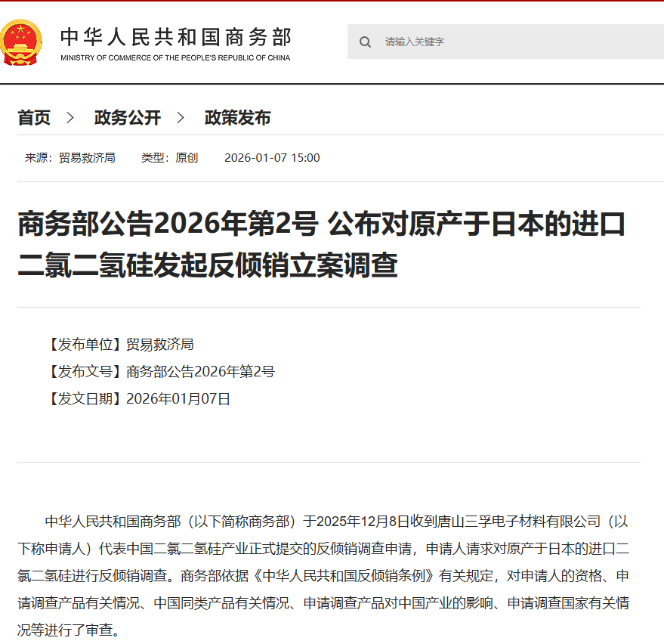Click the 类型：原创 type label

[170, 158]
